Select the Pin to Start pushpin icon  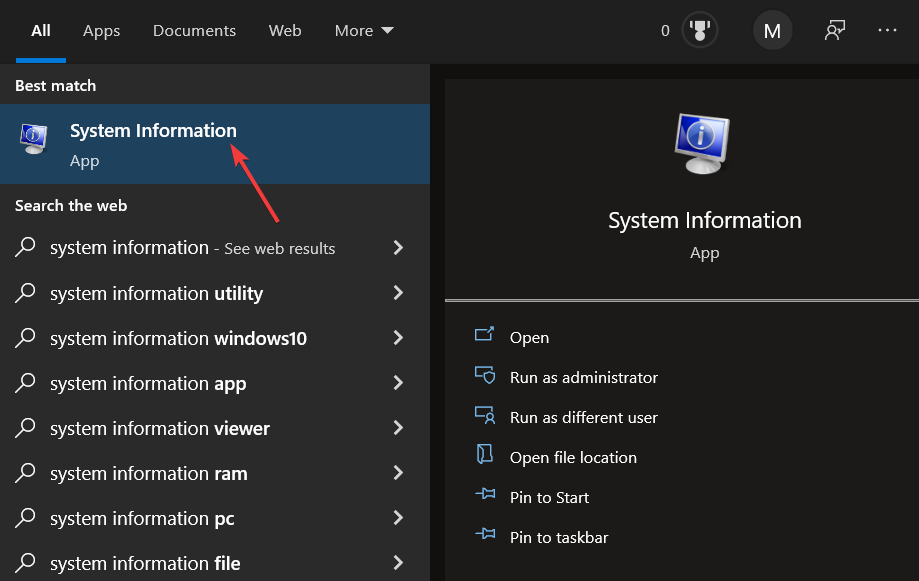click(485, 497)
